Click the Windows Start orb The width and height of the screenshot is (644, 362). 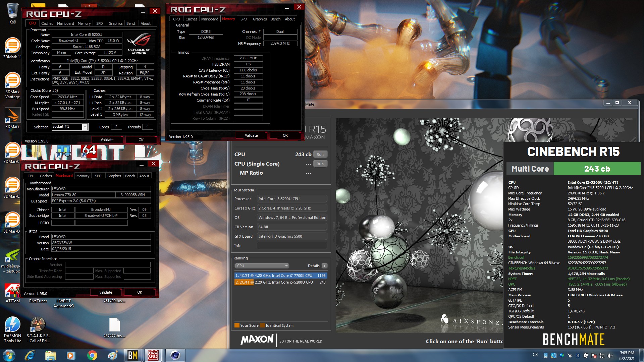click(x=9, y=355)
